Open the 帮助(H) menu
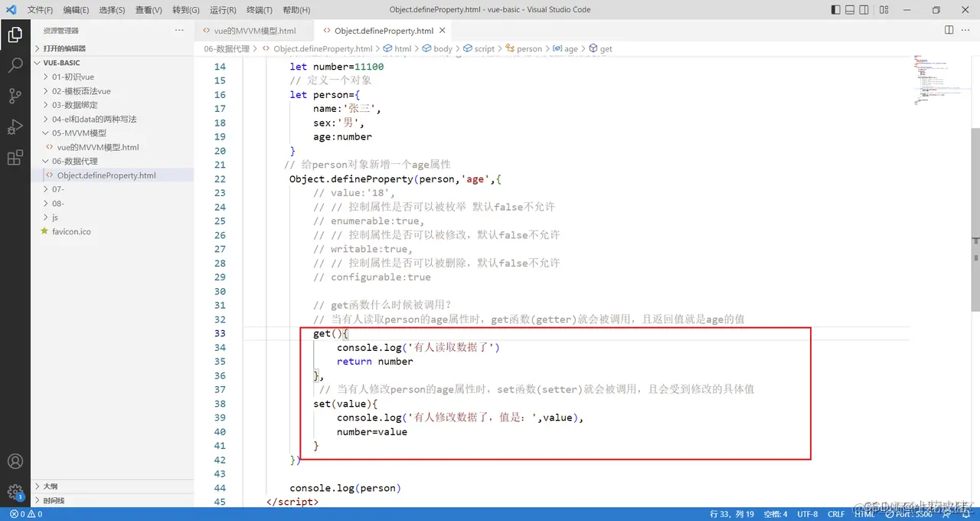980x521 pixels. click(296, 10)
